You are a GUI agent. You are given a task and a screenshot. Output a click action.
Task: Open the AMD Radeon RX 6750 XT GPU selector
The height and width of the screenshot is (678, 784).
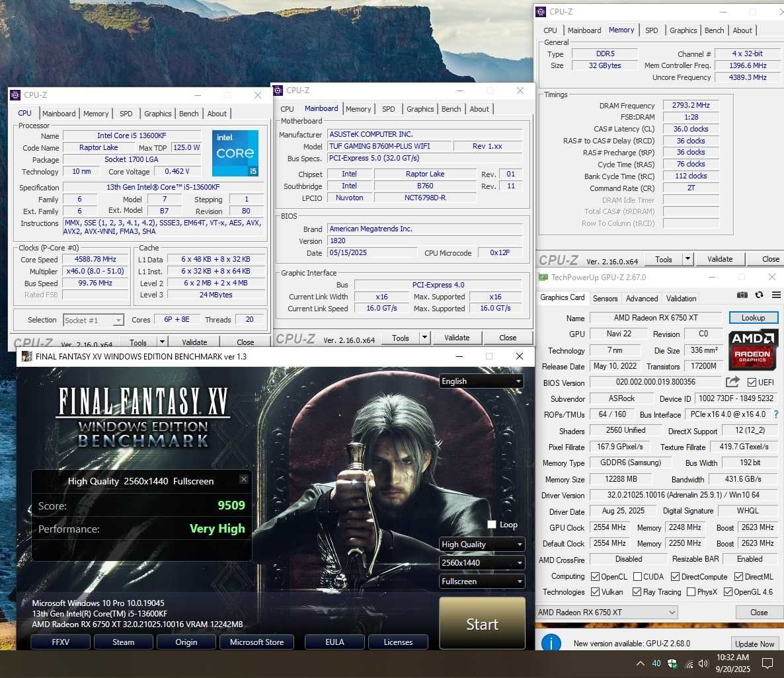point(607,612)
